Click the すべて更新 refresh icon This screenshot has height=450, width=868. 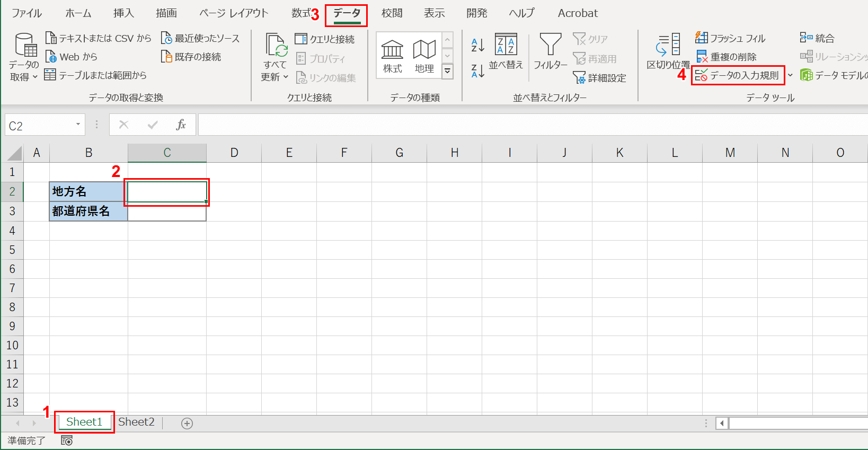pyautogui.click(x=276, y=45)
